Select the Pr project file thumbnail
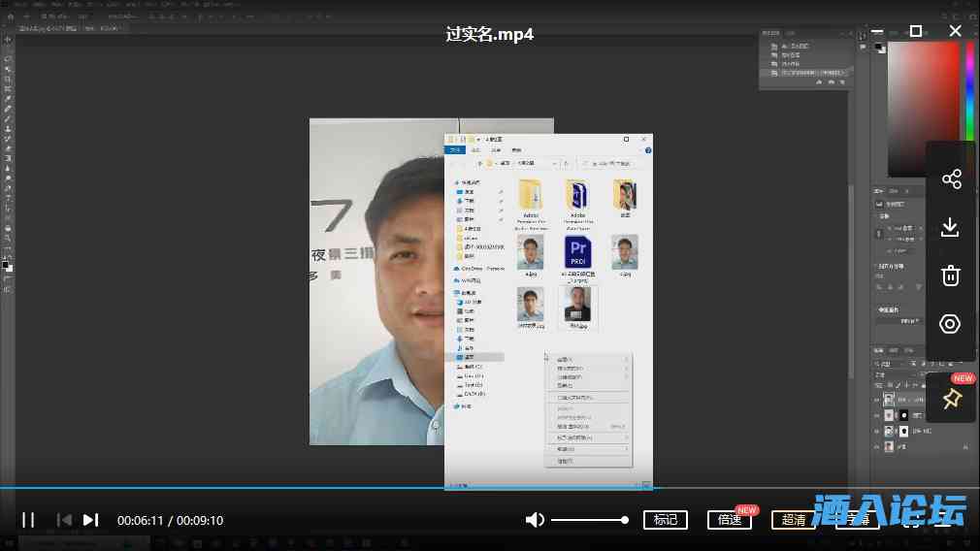Image resolution: width=980 pixels, height=551 pixels. (x=577, y=252)
